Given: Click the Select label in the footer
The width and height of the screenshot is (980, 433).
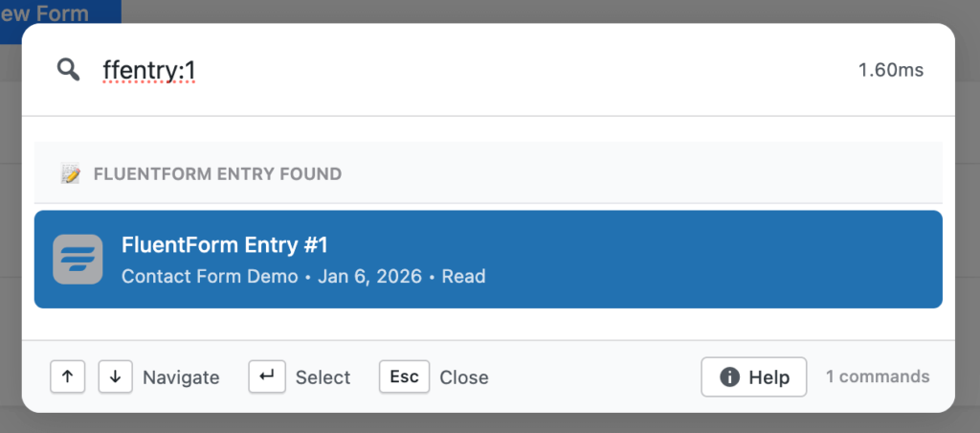Looking at the screenshot, I should pos(323,377).
